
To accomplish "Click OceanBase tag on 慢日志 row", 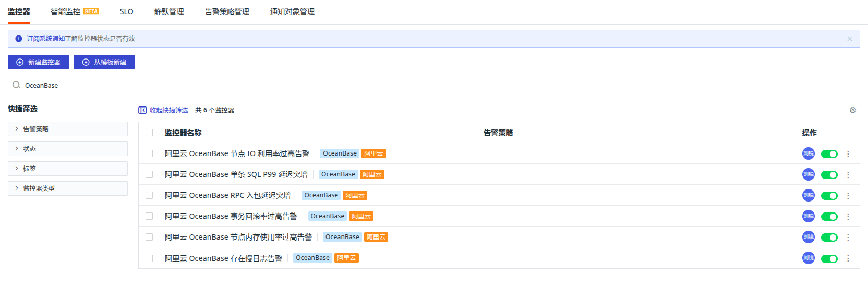I will [312, 258].
